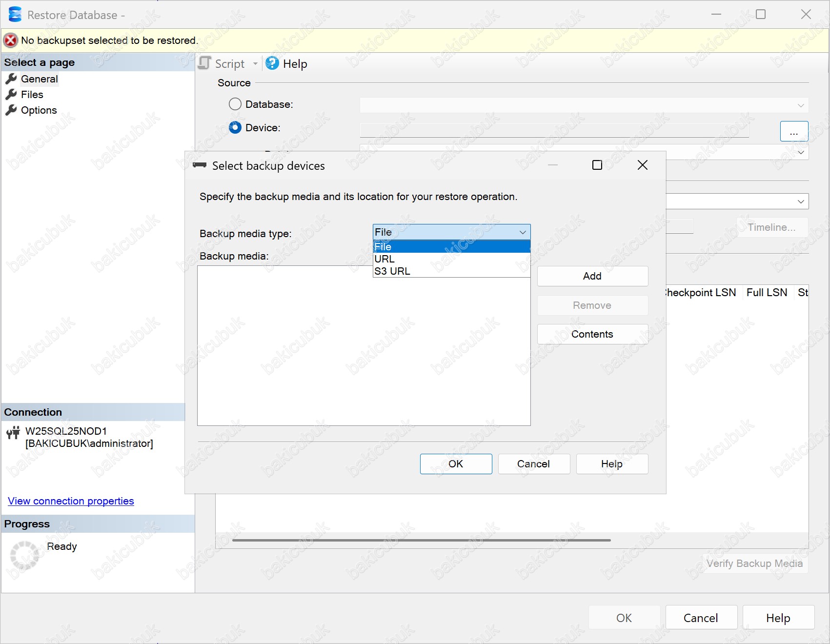830x644 pixels.
Task: Choose URL from the media type list
Action: click(x=385, y=259)
